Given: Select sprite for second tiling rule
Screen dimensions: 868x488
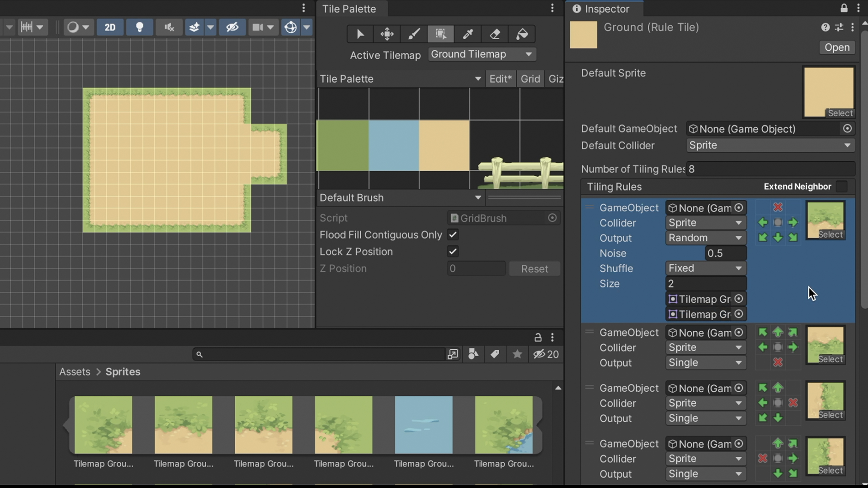Looking at the screenshot, I should 830,359.
